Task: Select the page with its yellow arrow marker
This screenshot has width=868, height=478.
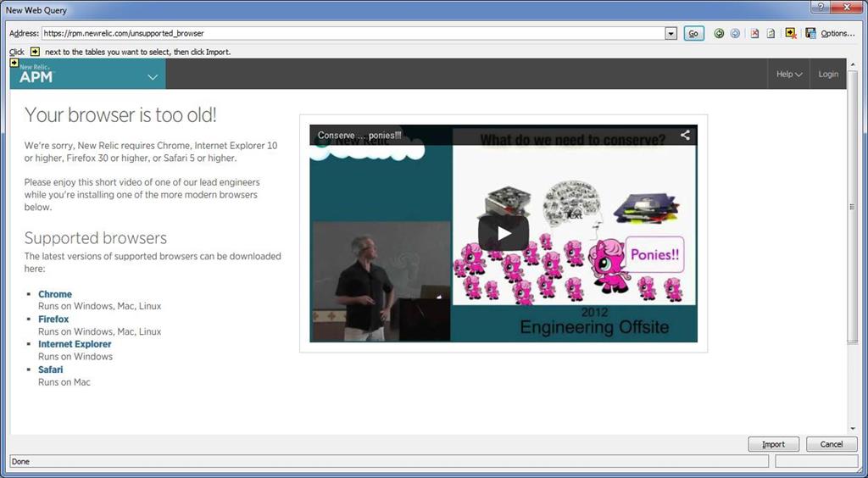Action: (14, 63)
